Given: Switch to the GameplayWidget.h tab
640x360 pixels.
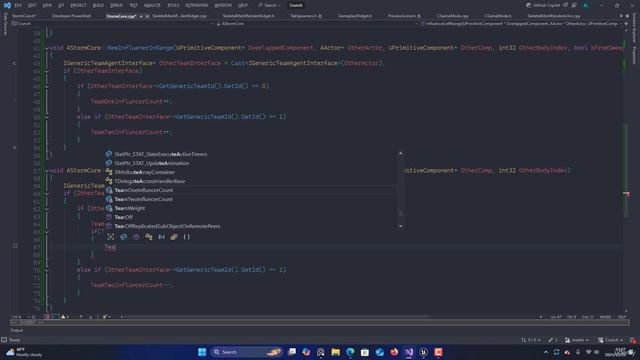Looking at the screenshot, I should click(355, 16).
